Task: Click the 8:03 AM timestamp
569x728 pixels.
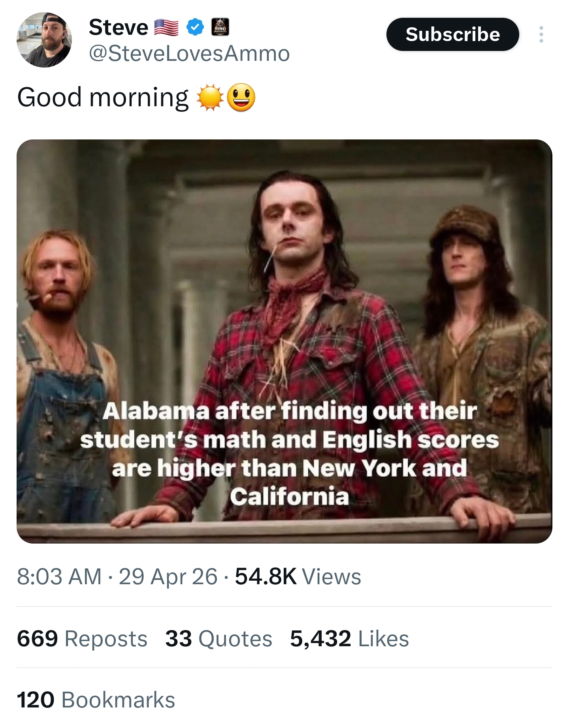Action: [x=59, y=576]
